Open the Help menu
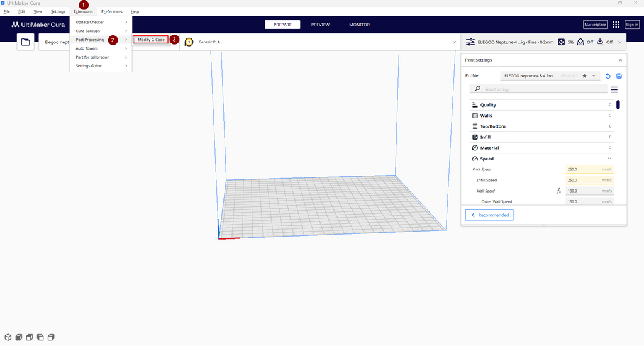 (135, 11)
